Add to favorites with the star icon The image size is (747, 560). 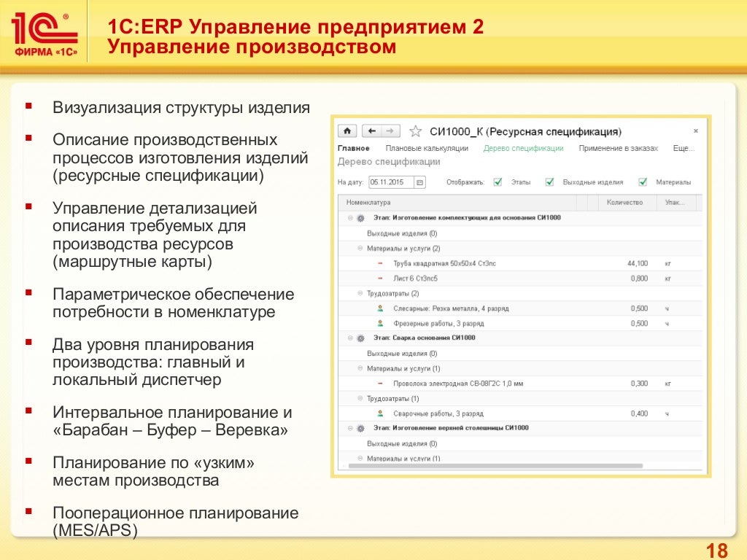point(415,131)
